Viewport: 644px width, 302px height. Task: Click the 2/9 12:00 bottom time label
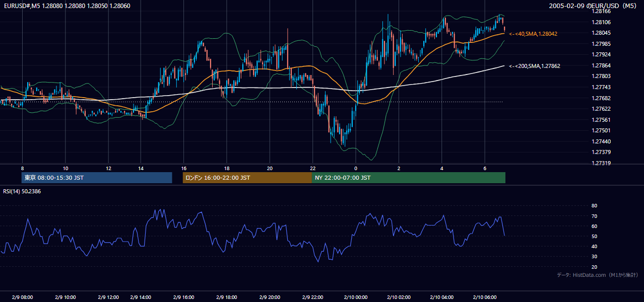pos(108,297)
